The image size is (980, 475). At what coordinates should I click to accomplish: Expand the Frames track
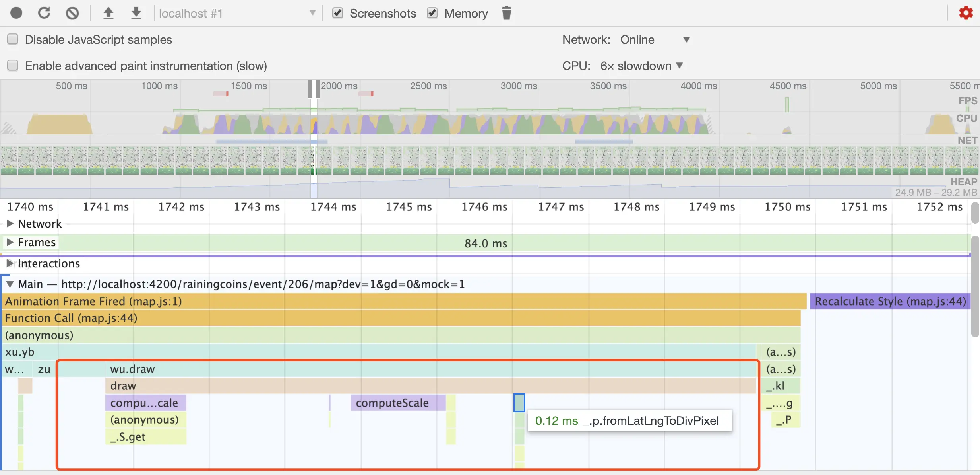[10, 242]
